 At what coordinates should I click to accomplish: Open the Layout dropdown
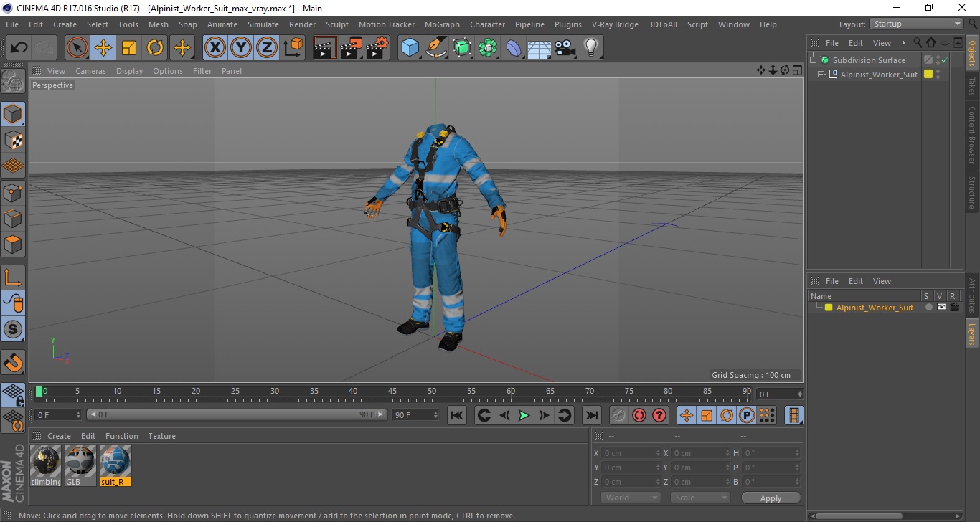click(x=916, y=24)
